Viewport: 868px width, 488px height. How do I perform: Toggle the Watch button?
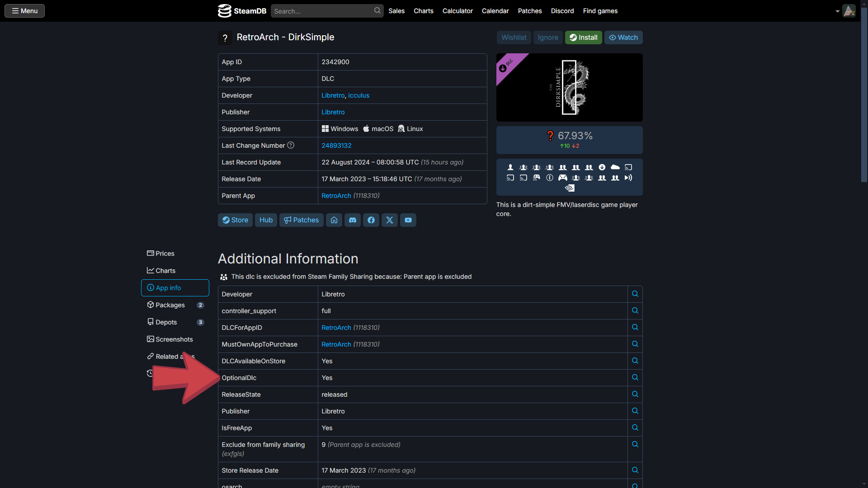[x=623, y=38]
